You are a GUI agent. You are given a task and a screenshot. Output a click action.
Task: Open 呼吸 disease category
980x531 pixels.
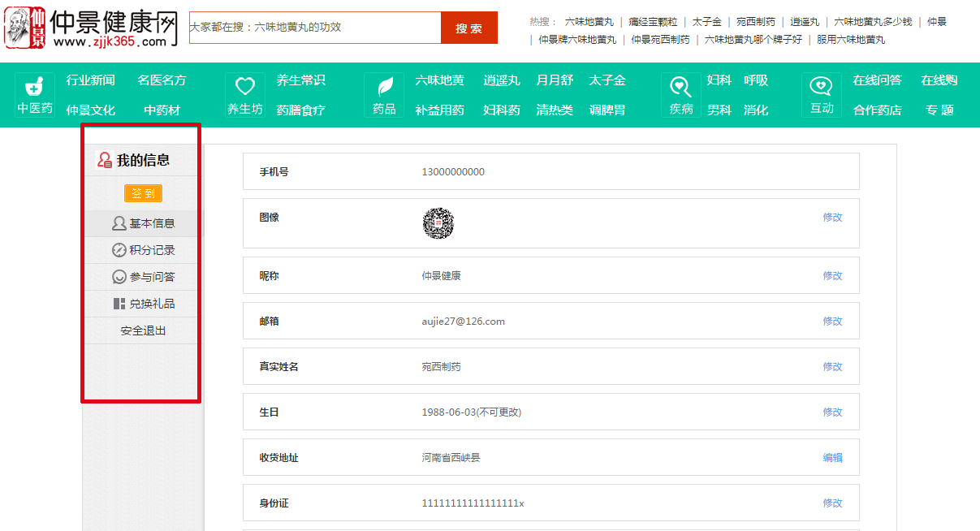(x=756, y=80)
